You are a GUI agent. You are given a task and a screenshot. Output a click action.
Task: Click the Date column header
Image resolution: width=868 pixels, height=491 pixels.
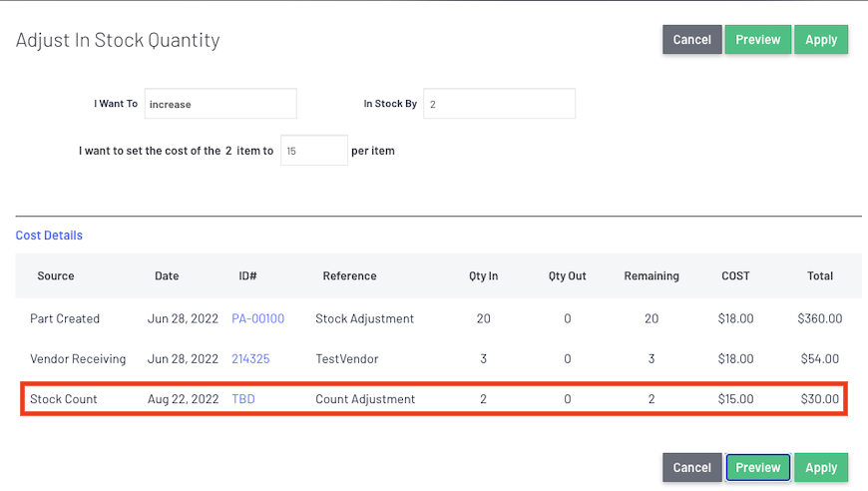167,275
